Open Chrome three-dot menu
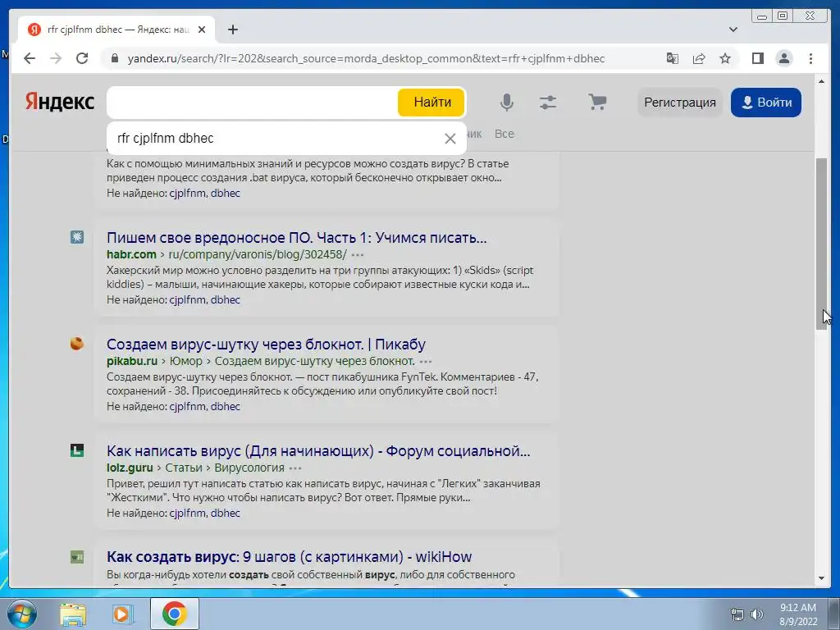The height and width of the screenshot is (630, 840). tap(810, 58)
